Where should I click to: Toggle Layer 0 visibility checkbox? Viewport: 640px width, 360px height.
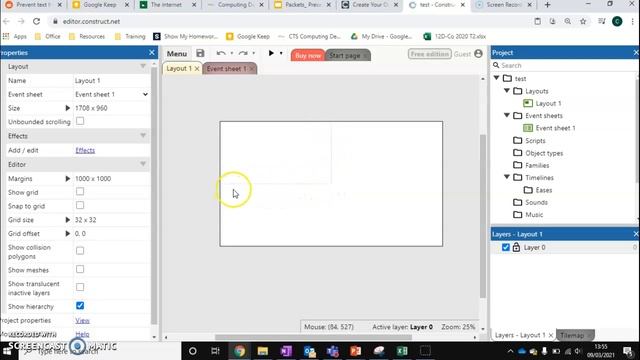(x=506, y=247)
